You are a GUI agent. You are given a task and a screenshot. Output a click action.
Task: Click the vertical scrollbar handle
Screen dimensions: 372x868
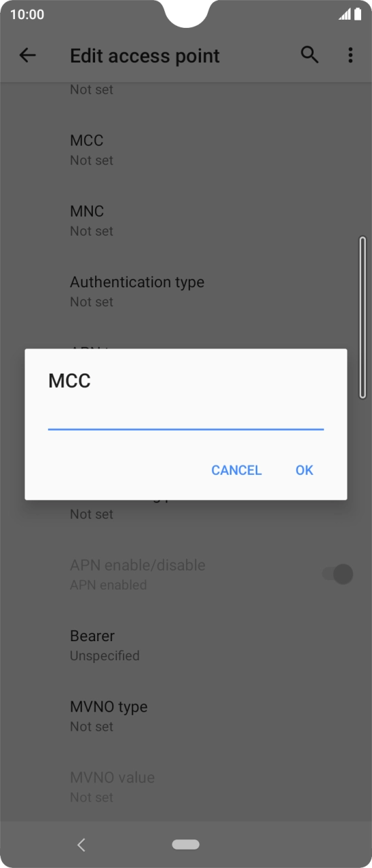tap(362, 317)
